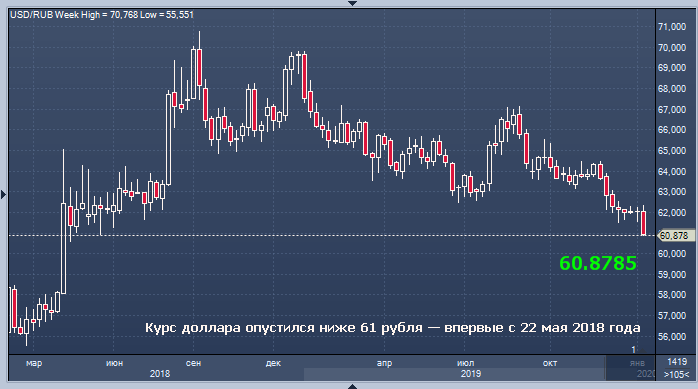
Task: Click the 66,000 price axis label
Action: pos(672,130)
